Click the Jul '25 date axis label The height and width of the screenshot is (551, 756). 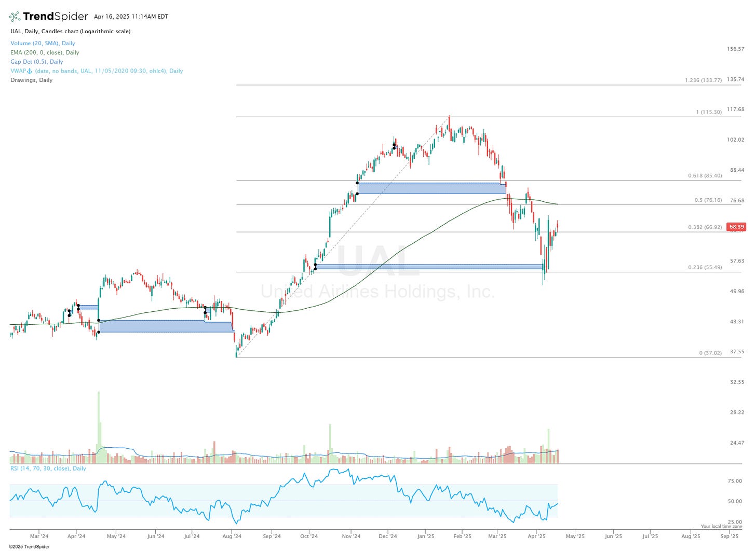[x=650, y=536]
